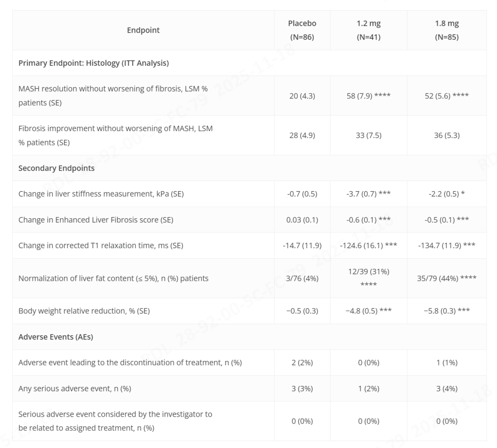This screenshot has width=497, height=448.
Task: Select the Fibrosis improvement without worsening row label
Action: point(116,135)
